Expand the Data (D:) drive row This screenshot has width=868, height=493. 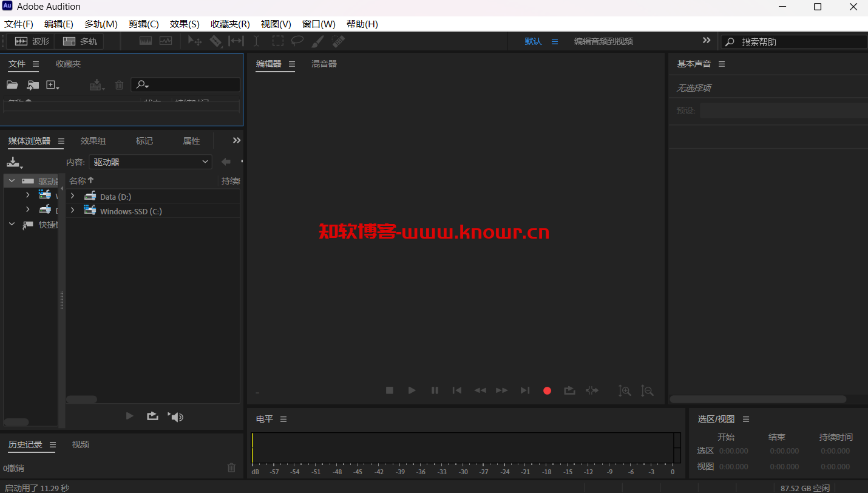click(73, 196)
